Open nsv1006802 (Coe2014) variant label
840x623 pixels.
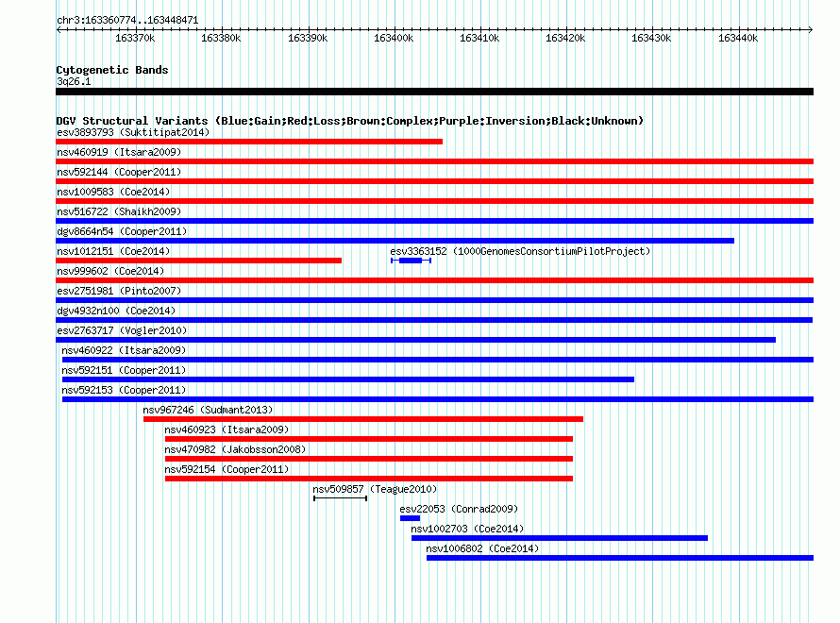pyautogui.click(x=482, y=548)
